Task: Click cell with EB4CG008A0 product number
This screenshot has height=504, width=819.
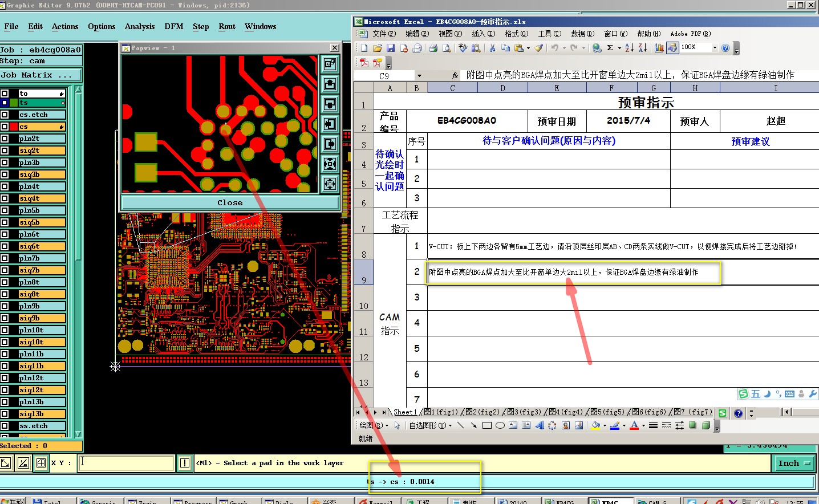Action: [467, 121]
